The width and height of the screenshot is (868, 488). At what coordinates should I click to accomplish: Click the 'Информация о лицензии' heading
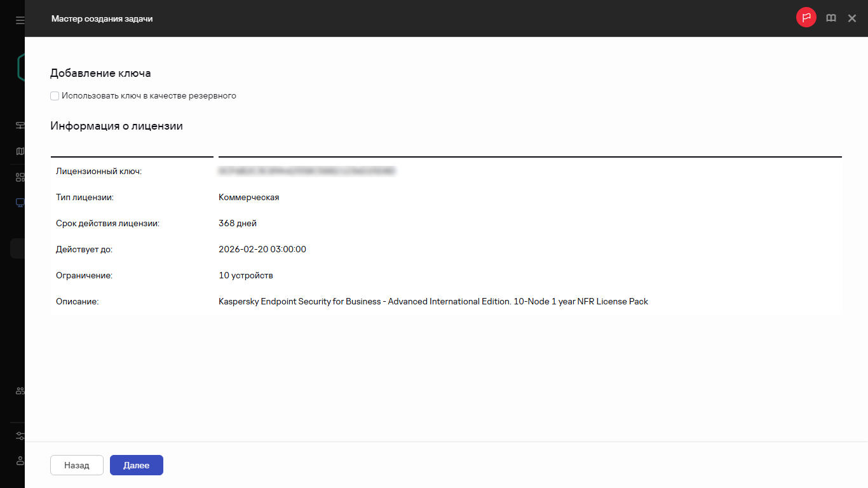pyautogui.click(x=116, y=126)
